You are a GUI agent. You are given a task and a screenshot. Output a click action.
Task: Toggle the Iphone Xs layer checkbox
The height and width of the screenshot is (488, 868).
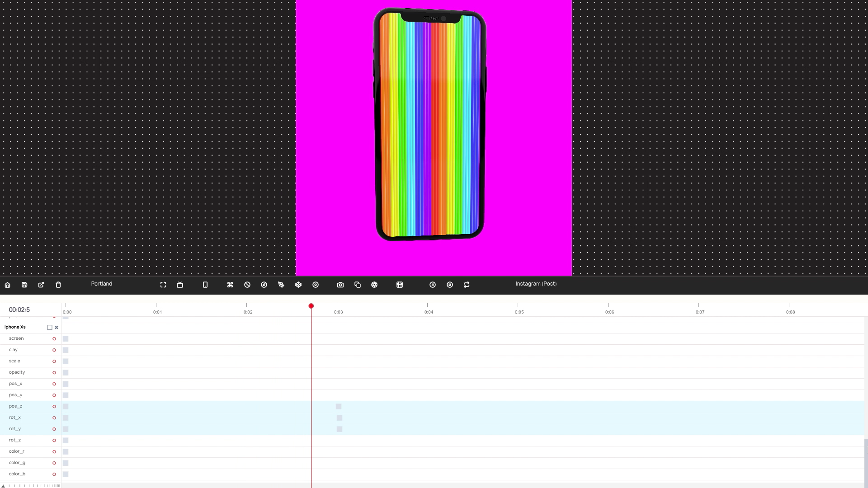click(x=50, y=328)
